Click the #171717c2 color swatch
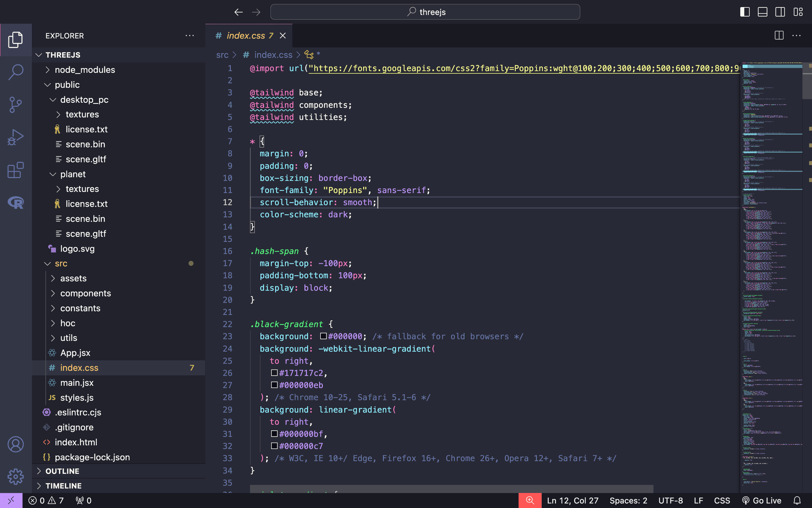Screen dimensions: 812x508 click(x=274, y=373)
